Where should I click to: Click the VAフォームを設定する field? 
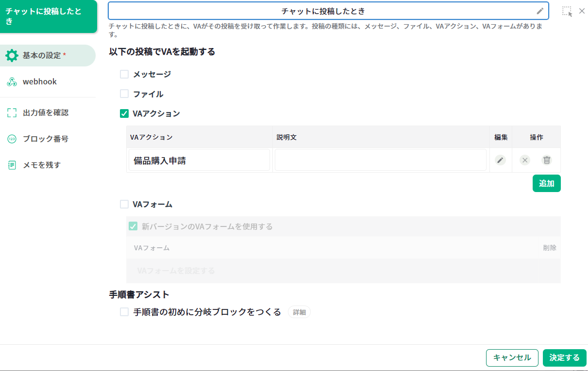coord(343,271)
